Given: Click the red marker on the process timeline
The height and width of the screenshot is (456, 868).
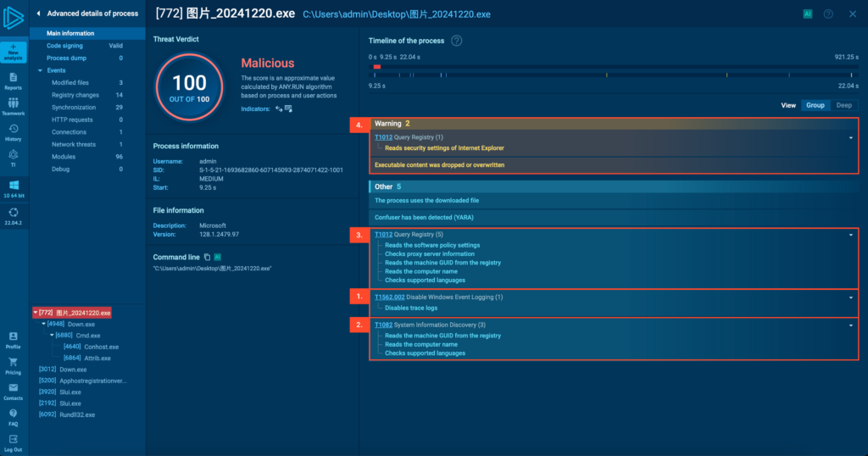Looking at the screenshot, I should 377,67.
